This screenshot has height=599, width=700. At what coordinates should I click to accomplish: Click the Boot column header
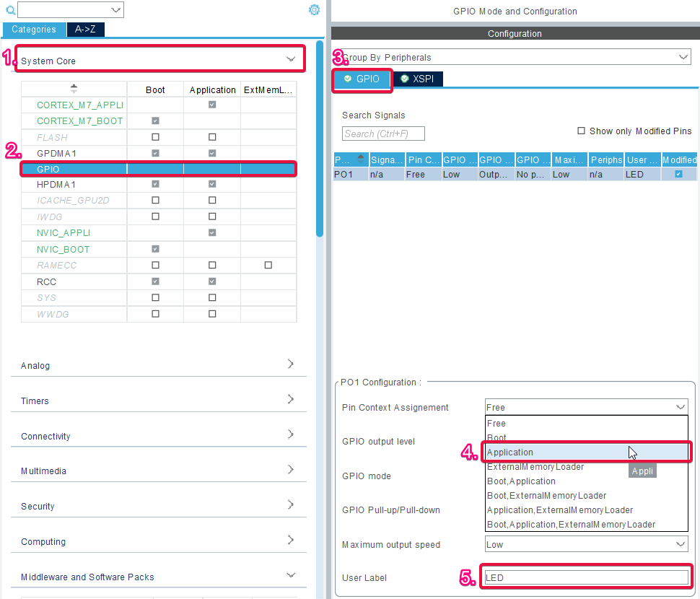pos(155,89)
